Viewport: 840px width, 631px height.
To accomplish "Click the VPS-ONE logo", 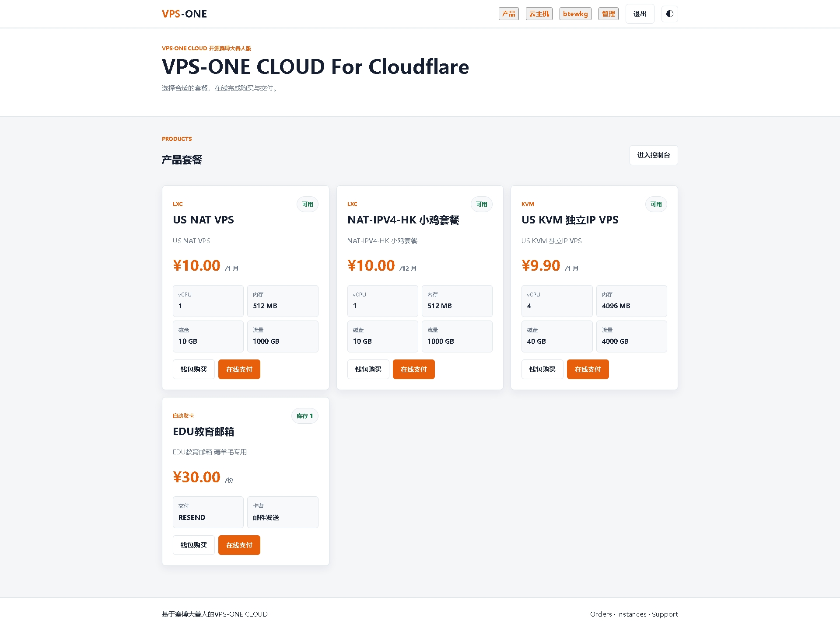I will click(184, 14).
